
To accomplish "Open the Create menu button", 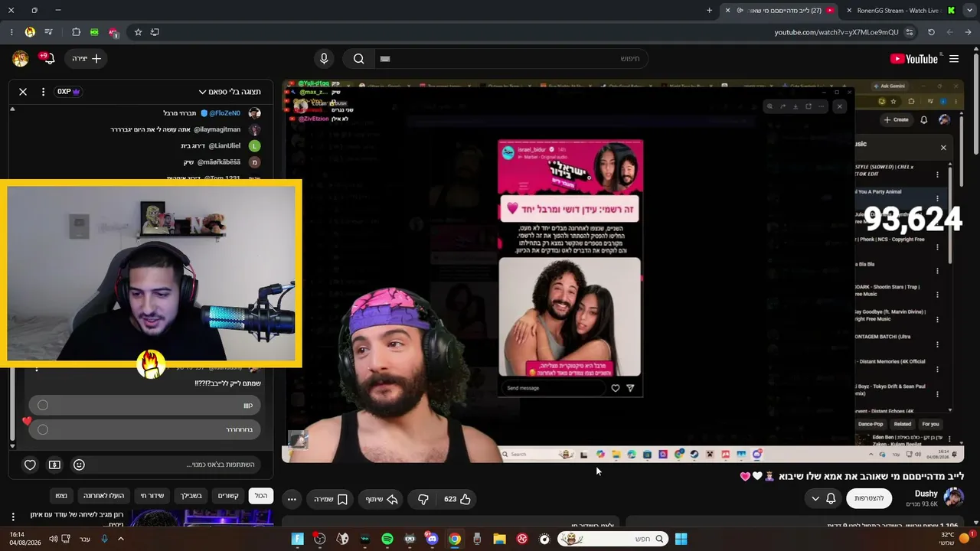I will click(x=87, y=59).
